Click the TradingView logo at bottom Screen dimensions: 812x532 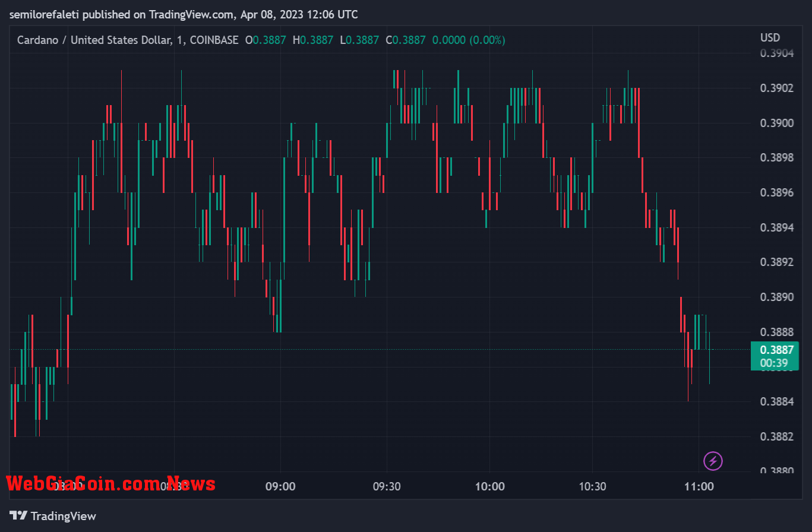[53, 516]
